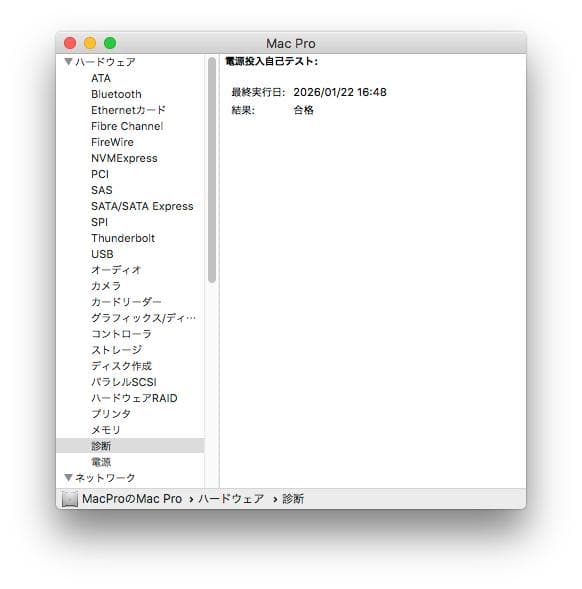Select オーディオ in the sidebar
Screen dimensions: 582x589
point(116,270)
